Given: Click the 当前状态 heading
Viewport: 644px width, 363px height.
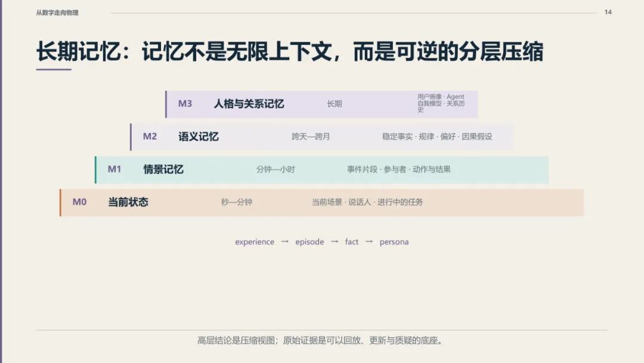Looking at the screenshot, I should [x=128, y=202].
